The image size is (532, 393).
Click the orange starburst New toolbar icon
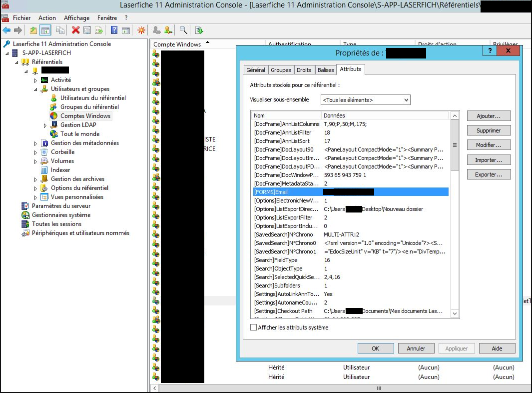pos(141,30)
